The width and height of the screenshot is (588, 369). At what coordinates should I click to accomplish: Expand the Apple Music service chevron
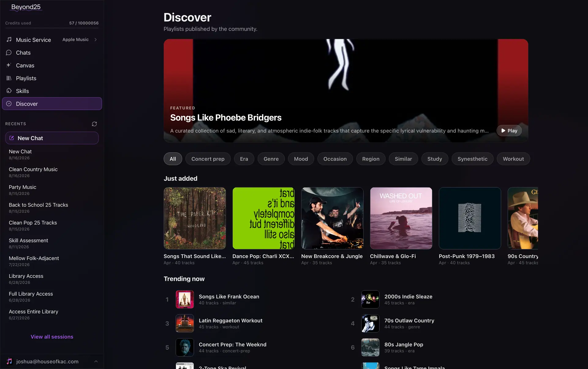click(x=96, y=39)
